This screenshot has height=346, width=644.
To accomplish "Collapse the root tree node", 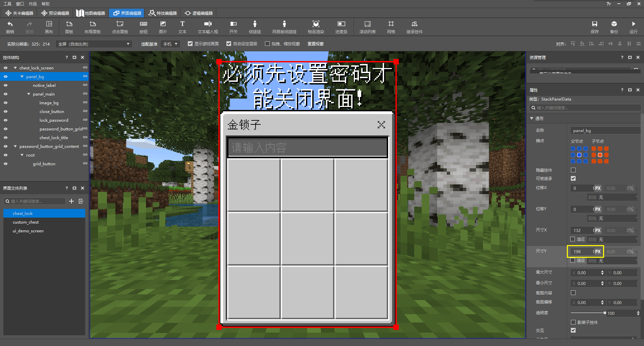I will pyautogui.click(x=22, y=155).
